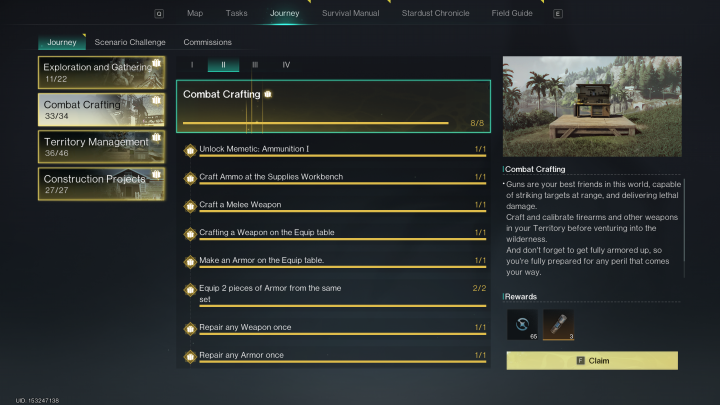This screenshot has width=720, height=405.
Task: Click the Combat Crafting header banner
Action: click(x=333, y=107)
